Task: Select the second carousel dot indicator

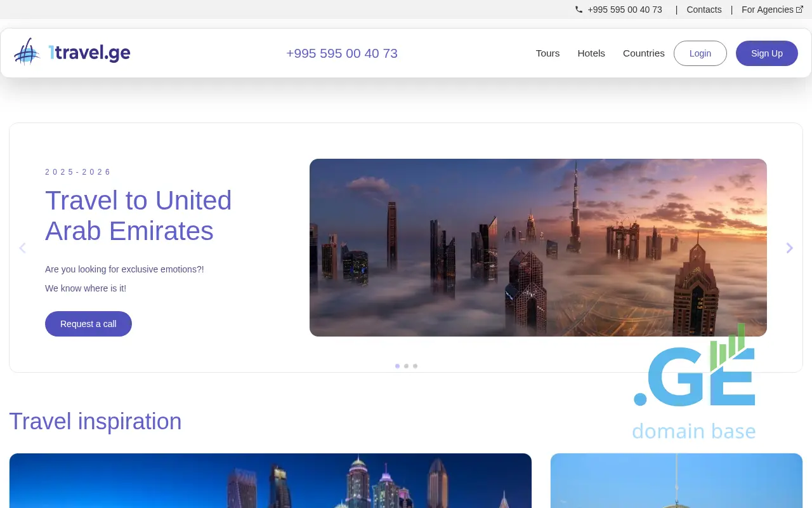Action: tap(406, 366)
